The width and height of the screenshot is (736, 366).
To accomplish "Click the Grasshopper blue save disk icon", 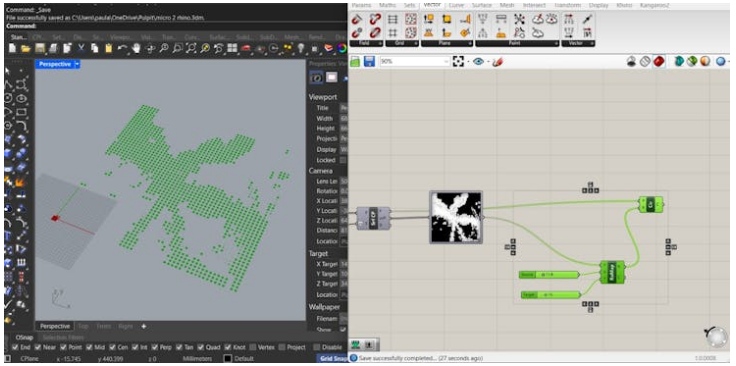I will click(369, 61).
